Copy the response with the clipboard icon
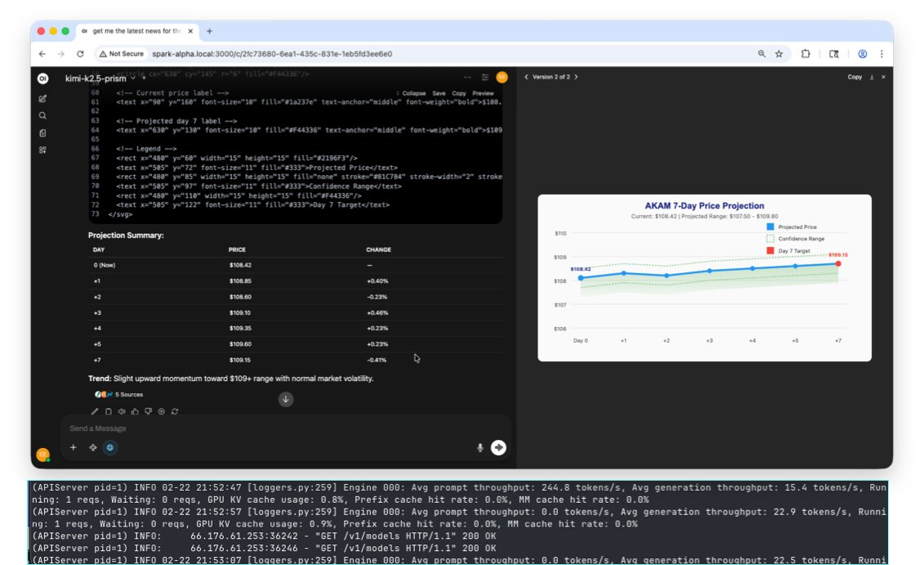The image size is (924, 565). coord(109,411)
